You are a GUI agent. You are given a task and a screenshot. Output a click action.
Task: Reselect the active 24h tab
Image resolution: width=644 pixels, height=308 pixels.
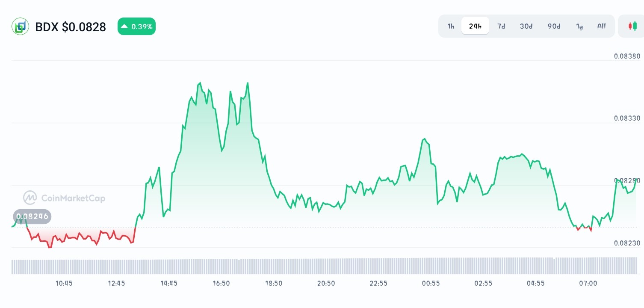[475, 26]
